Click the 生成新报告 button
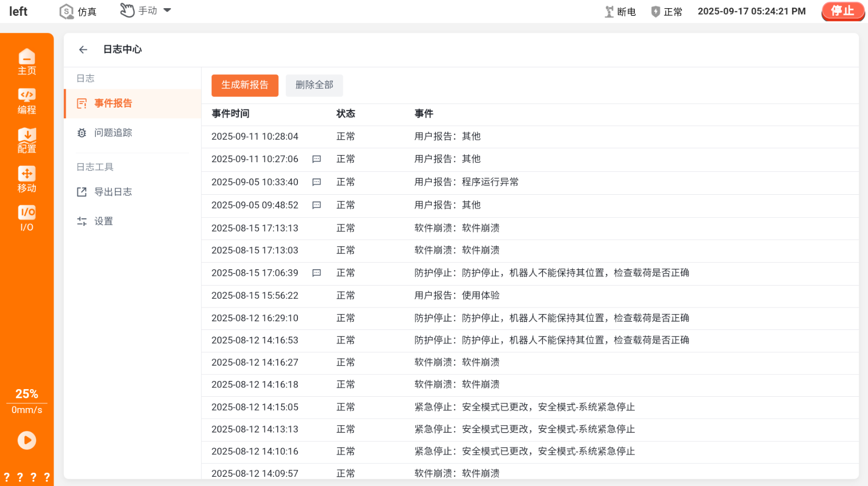Screen dimensions: 868x486 (245, 85)
